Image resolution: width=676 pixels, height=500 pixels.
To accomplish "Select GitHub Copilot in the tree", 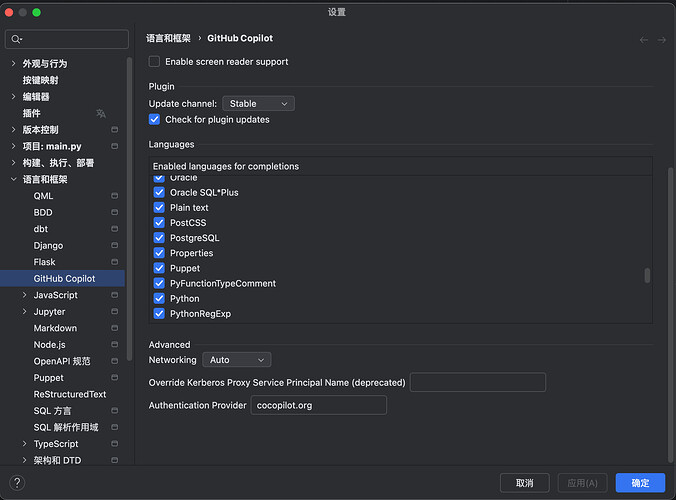I will tap(62, 278).
